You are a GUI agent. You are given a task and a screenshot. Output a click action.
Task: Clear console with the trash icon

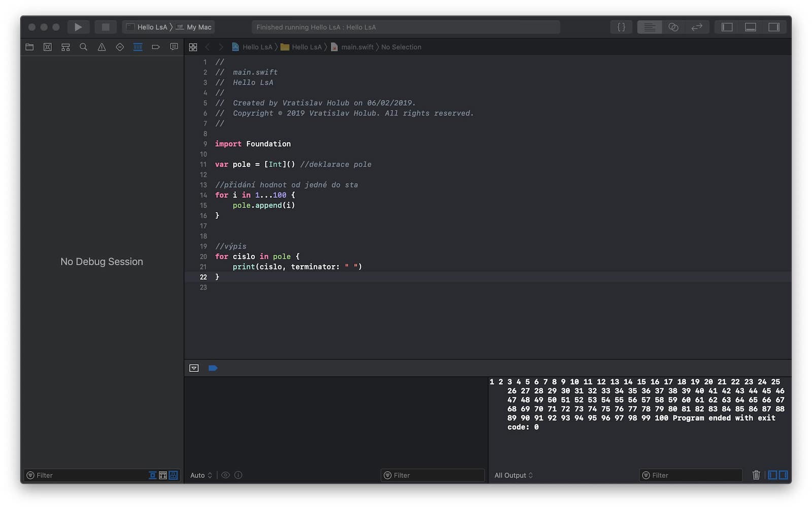point(756,475)
